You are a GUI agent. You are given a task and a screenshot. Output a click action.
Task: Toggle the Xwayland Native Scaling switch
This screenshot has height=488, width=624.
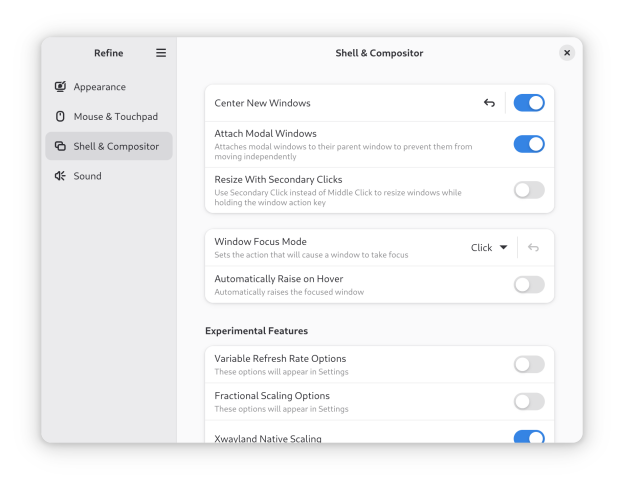tap(529, 437)
